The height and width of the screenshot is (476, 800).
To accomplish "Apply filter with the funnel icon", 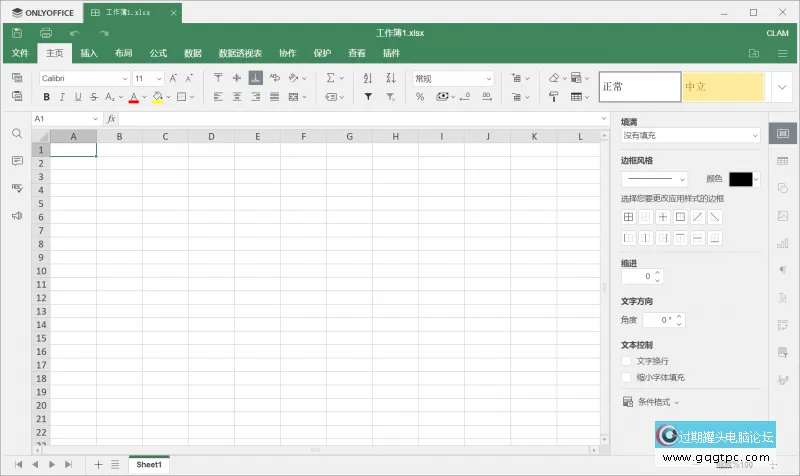I will (368, 96).
